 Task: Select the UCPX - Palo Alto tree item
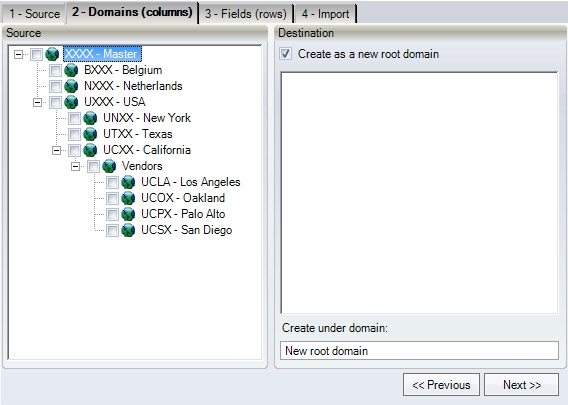click(183, 214)
